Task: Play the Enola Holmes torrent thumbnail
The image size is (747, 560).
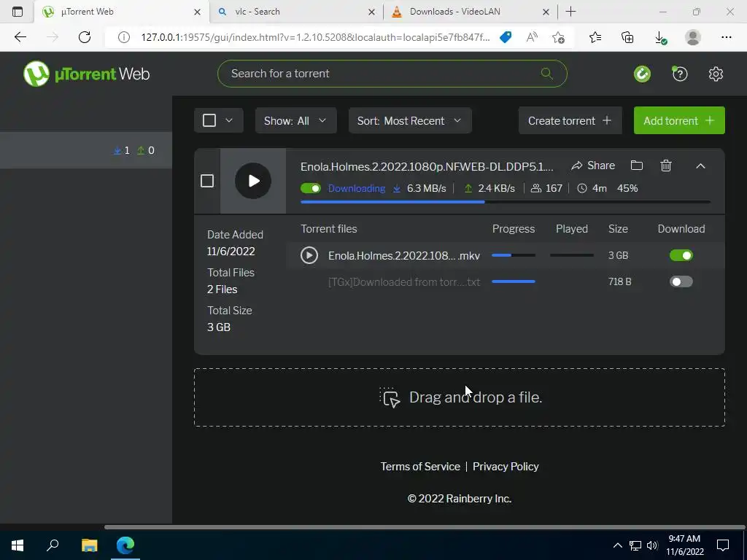Action: [x=253, y=181]
